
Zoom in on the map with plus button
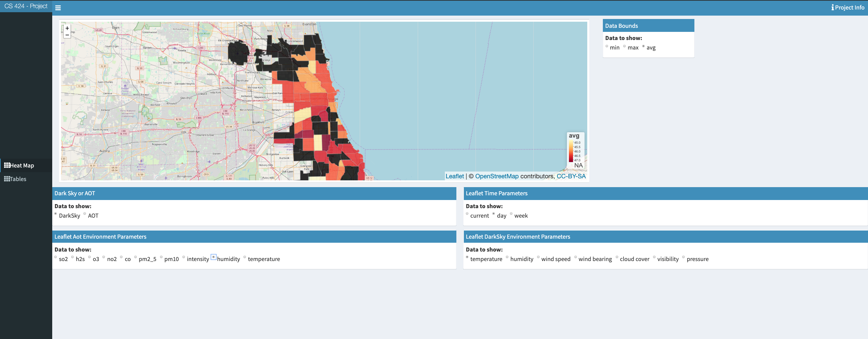tap(67, 28)
